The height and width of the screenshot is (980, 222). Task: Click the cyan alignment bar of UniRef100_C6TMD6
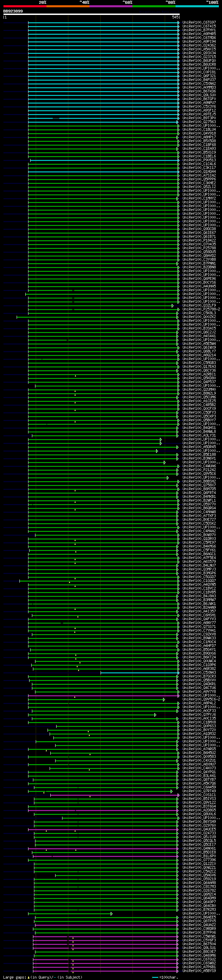point(104,38)
